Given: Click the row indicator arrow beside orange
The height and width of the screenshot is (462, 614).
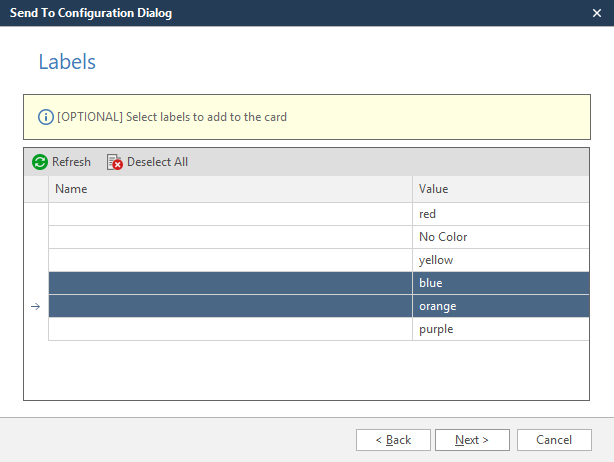Looking at the screenshot, I should tap(36, 307).
